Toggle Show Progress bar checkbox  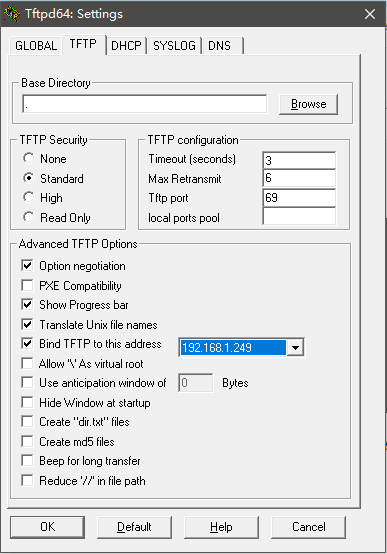tap(27, 304)
